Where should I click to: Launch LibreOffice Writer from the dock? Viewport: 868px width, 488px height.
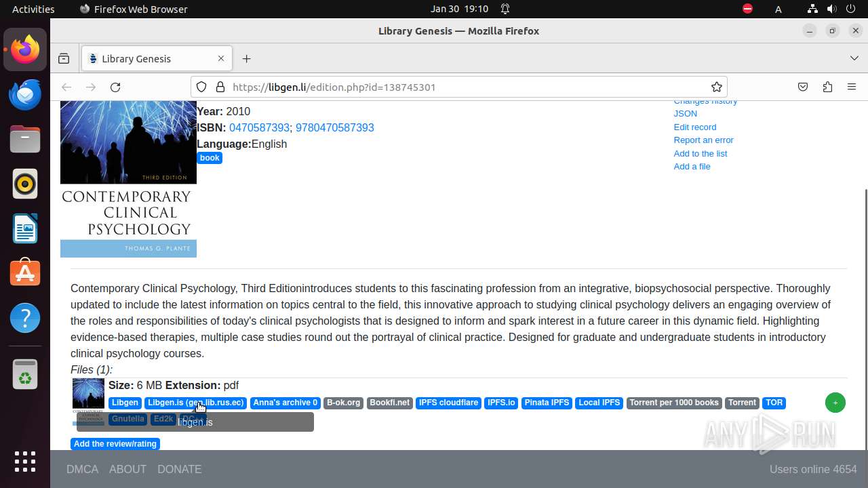(x=25, y=228)
